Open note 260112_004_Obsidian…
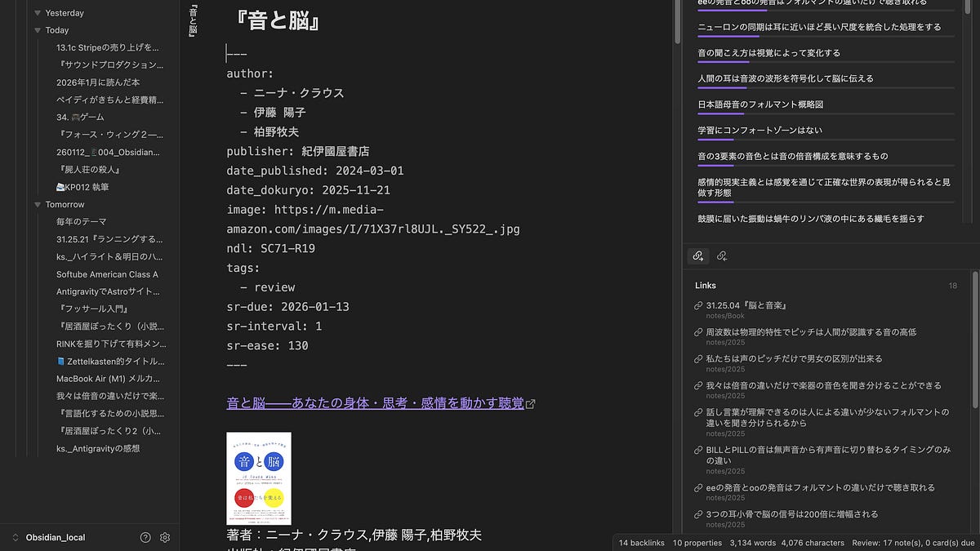 [x=108, y=152]
